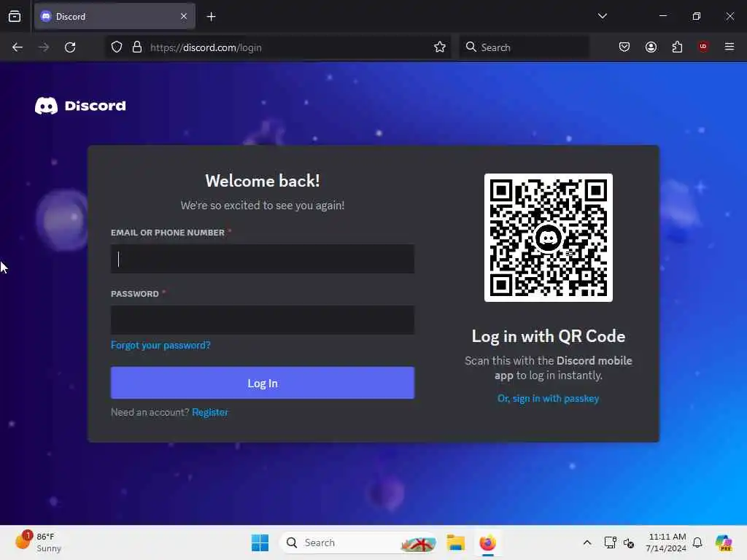Click the Discord login QR code
747x560 pixels.
[x=549, y=238]
